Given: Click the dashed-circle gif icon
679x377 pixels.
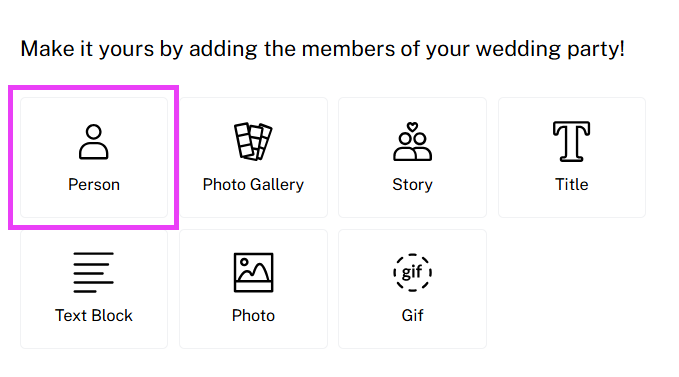Looking at the screenshot, I should pyautogui.click(x=412, y=272).
